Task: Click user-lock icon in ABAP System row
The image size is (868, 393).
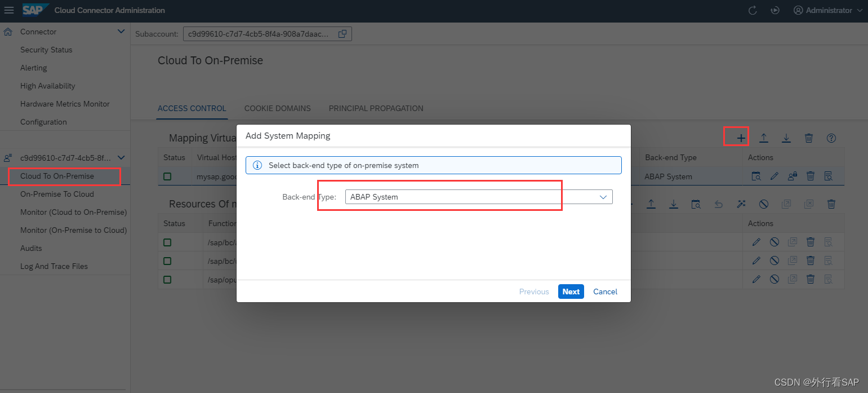Action: pos(793,176)
